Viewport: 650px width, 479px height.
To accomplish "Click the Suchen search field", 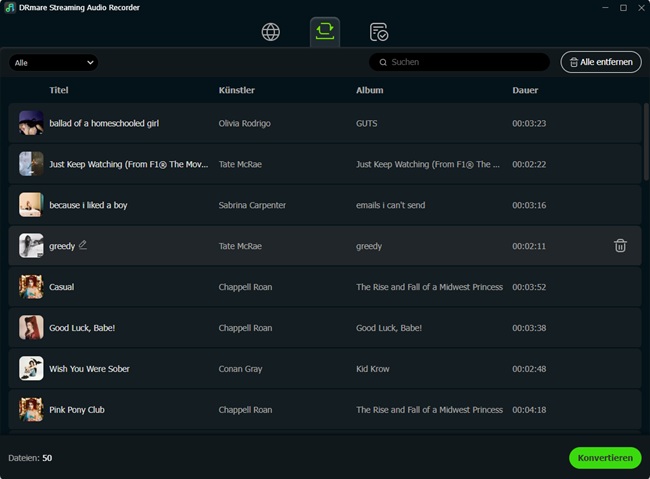I will point(459,62).
